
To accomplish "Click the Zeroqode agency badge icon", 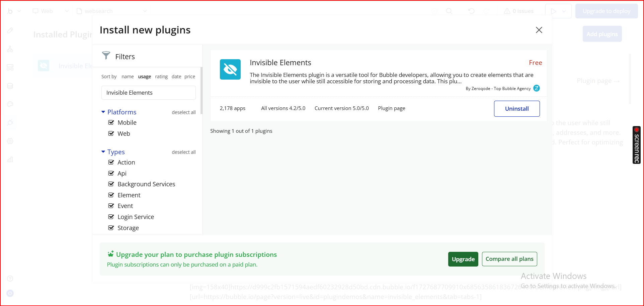I will 536,88.
